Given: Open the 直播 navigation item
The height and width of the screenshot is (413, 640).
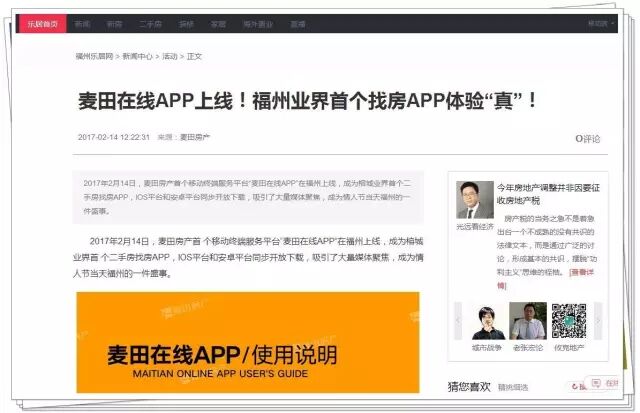Looking at the screenshot, I should 298,23.
